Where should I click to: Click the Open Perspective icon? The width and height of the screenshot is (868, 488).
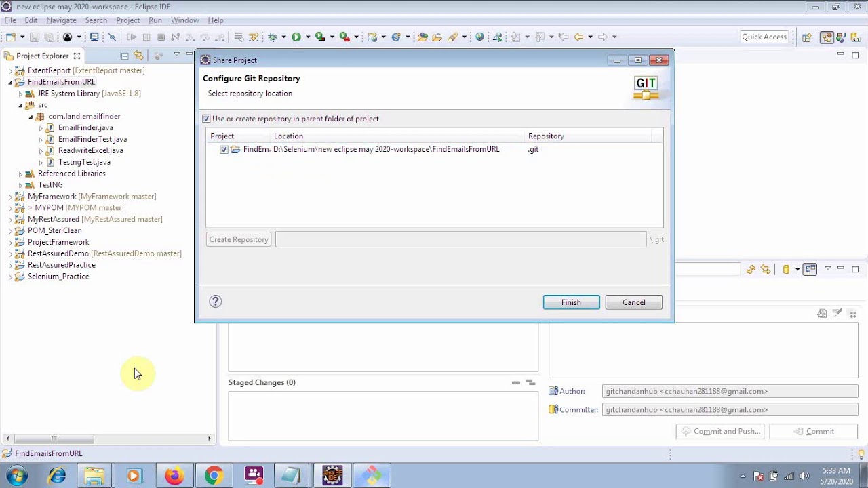click(x=807, y=38)
